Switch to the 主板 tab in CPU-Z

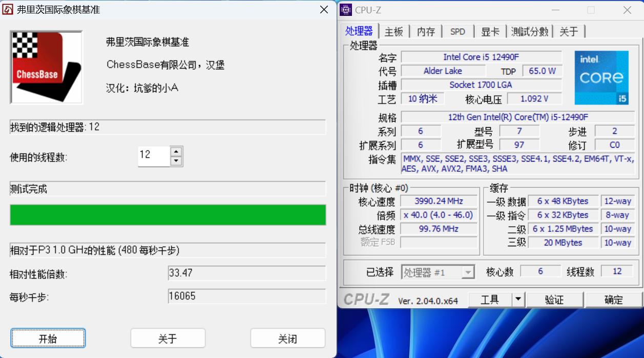pos(394,31)
